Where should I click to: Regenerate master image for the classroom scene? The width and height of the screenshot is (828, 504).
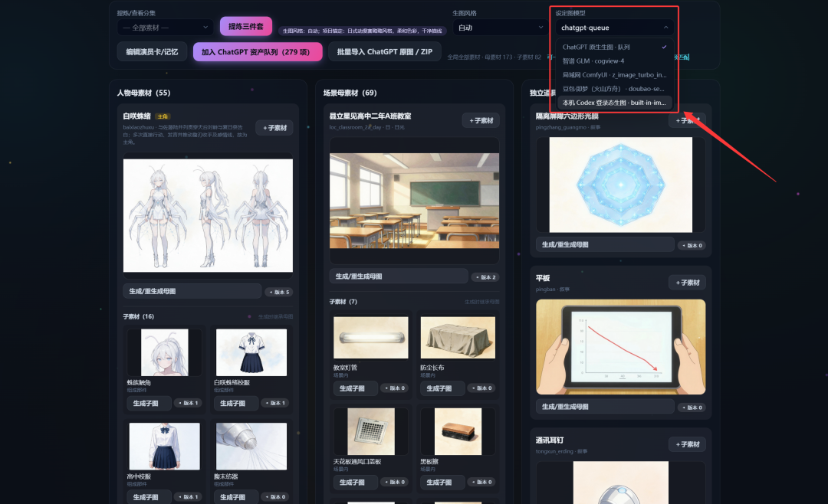coord(399,277)
